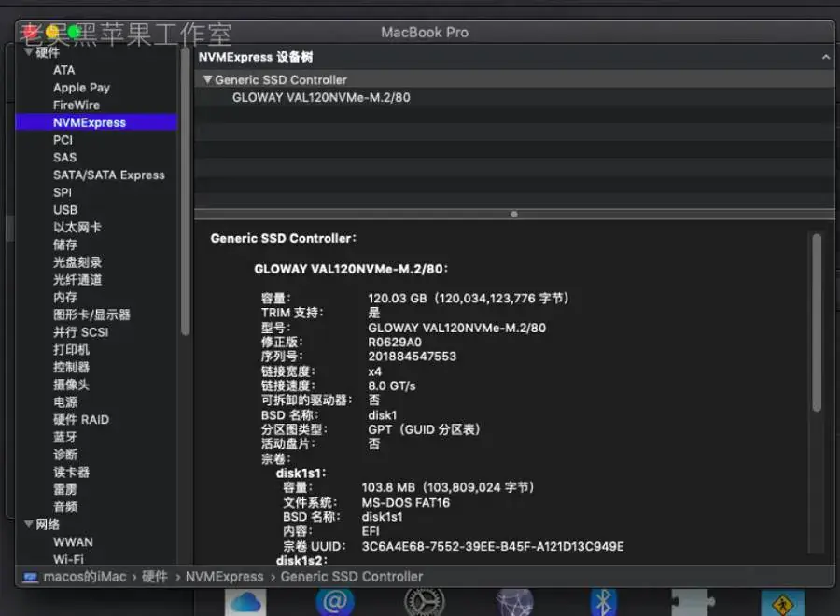The image size is (840, 616).
Task: Open the Extensions puzzle icon behind the window
Action: pos(693,603)
